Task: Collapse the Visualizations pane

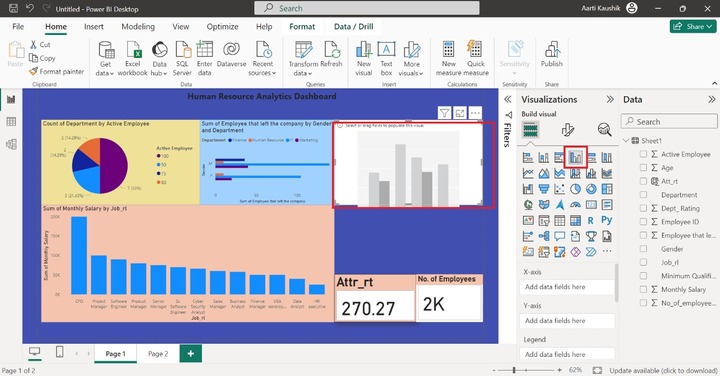Action: point(610,99)
